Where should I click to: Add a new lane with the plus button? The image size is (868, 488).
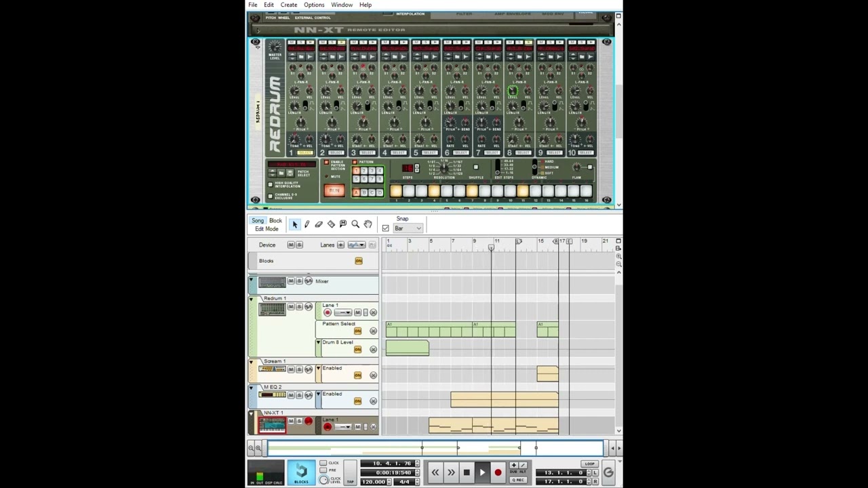(340, 245)
